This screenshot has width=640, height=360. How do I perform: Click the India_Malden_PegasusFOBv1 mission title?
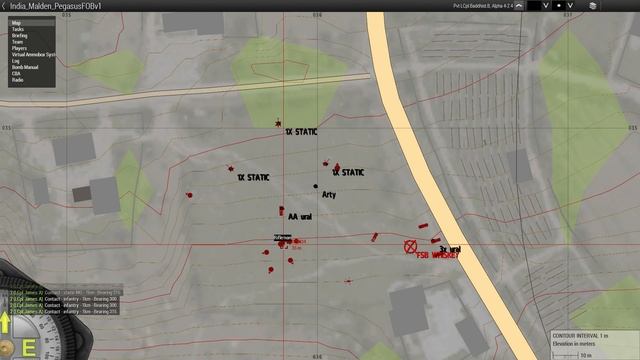[x=56, y=6]
